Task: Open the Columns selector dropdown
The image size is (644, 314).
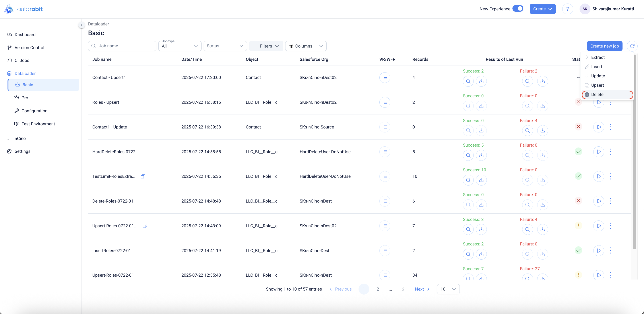Action: [305, 46]
